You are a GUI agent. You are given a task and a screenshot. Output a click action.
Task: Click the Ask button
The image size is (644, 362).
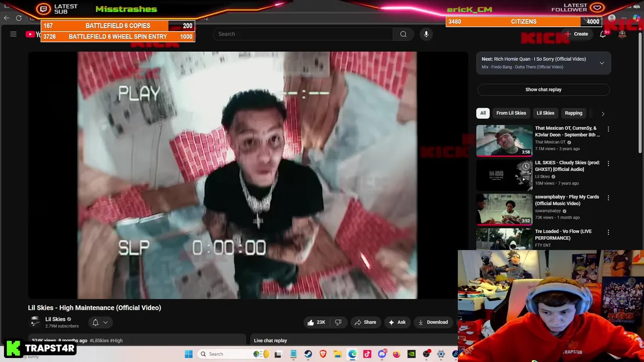(397, 322)
